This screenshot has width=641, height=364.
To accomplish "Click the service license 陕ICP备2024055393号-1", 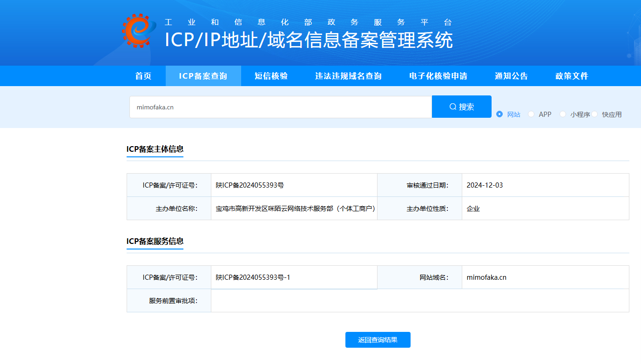I will point(253,277).
